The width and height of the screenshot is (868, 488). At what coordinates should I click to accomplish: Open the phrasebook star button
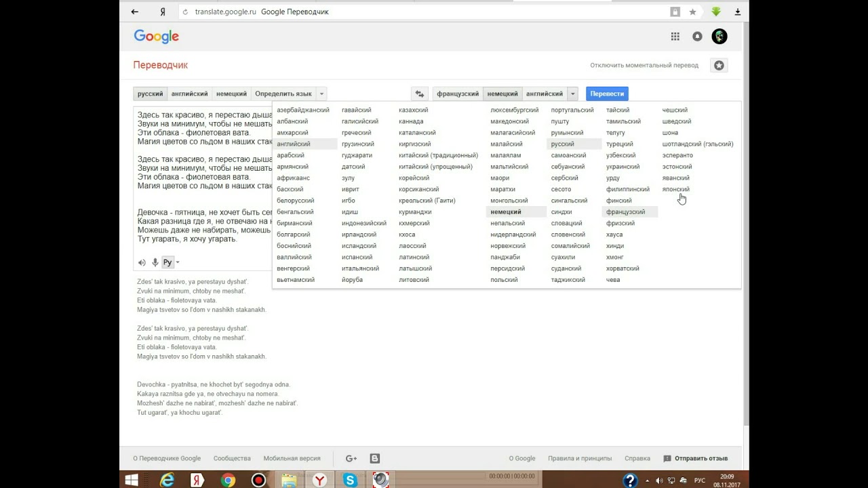(x=719, y=66)
